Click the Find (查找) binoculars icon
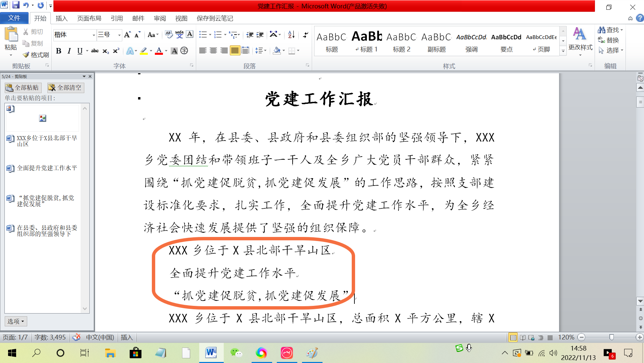This screenshot has width=644, height=363. [601, 30]
